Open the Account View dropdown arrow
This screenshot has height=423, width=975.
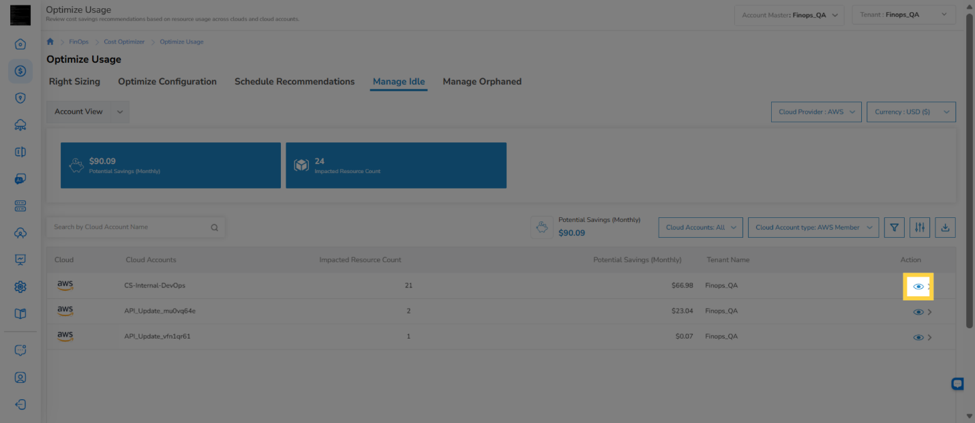(120, 112)
